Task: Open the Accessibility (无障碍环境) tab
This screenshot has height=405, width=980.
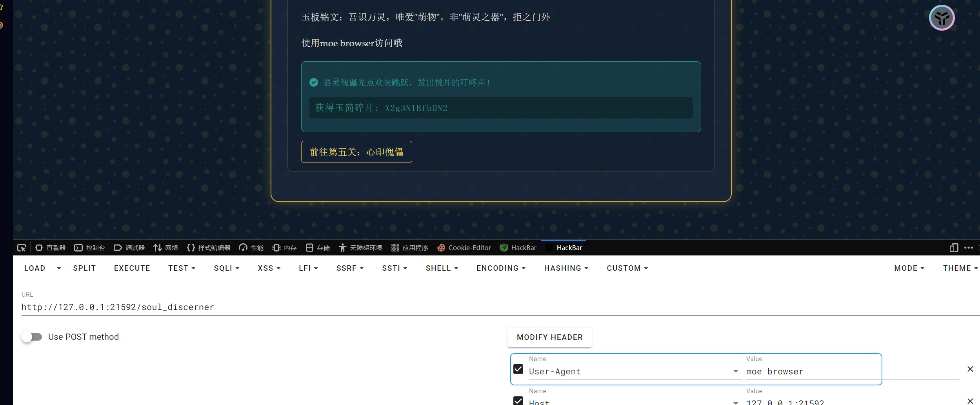Action: 360,248
